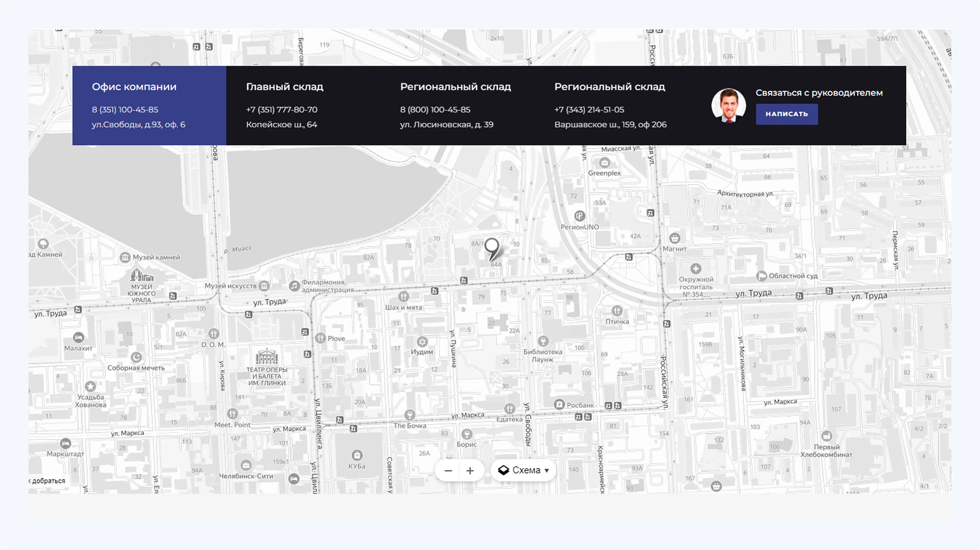Open the Схема map type dropdown
980x550 pixels.
click(523, 471)
